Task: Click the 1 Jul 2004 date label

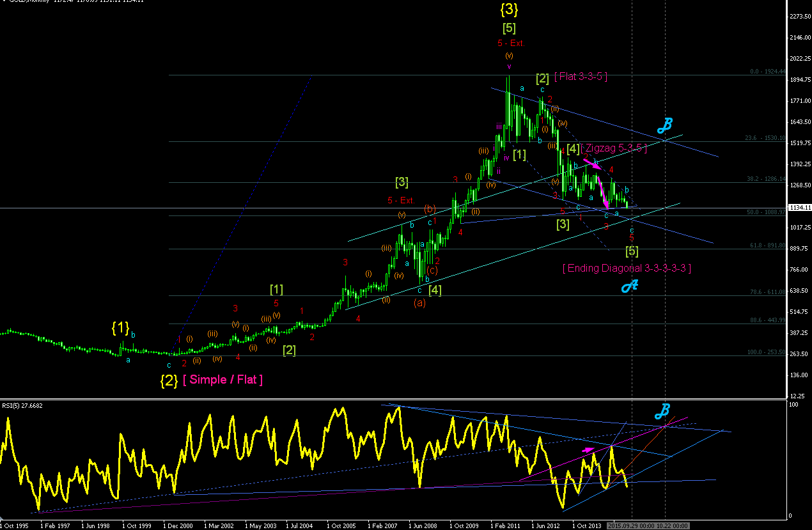Action: click(300, 526)
